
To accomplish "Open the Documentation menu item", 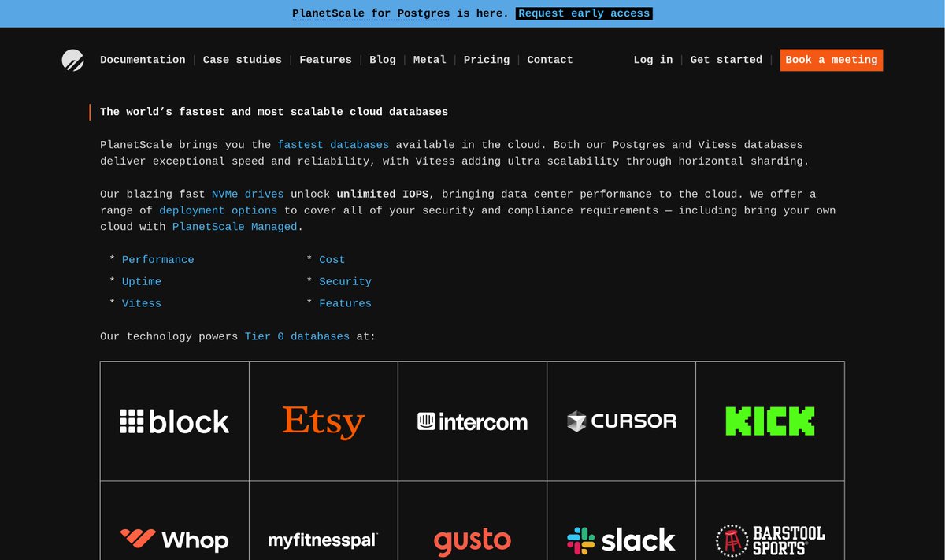I will coord(143,60).
